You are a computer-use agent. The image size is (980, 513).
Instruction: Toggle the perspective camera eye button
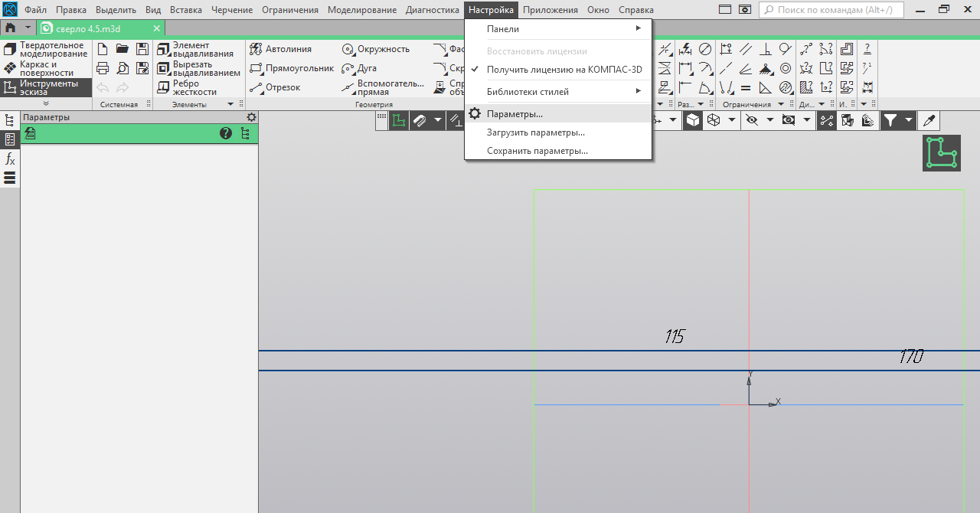789,120
